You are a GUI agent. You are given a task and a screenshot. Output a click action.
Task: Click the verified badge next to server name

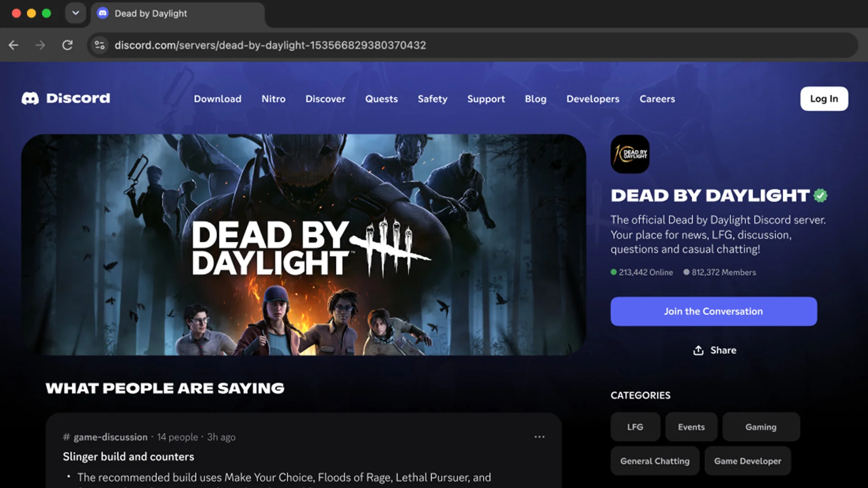click(821, 196)
